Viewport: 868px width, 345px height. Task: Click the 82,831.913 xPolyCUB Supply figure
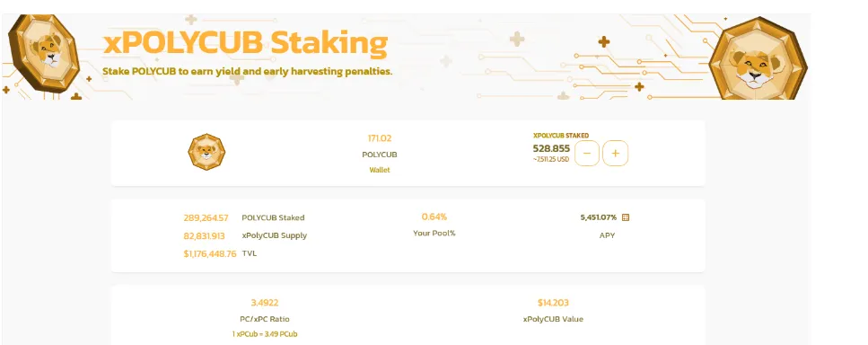coord(205,236)
